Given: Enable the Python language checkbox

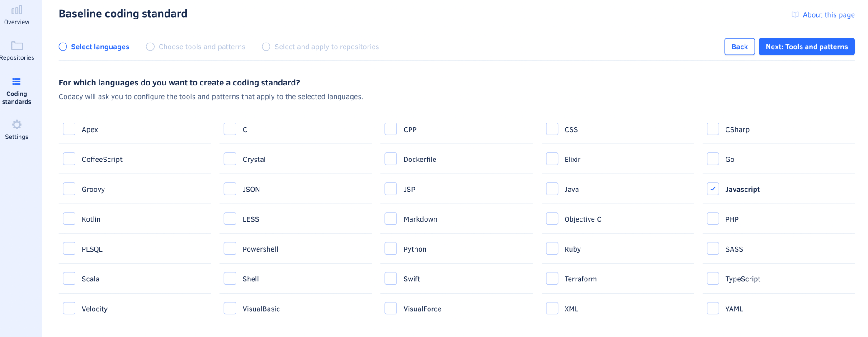Looking at the screenshot, I should click(391, 248).
